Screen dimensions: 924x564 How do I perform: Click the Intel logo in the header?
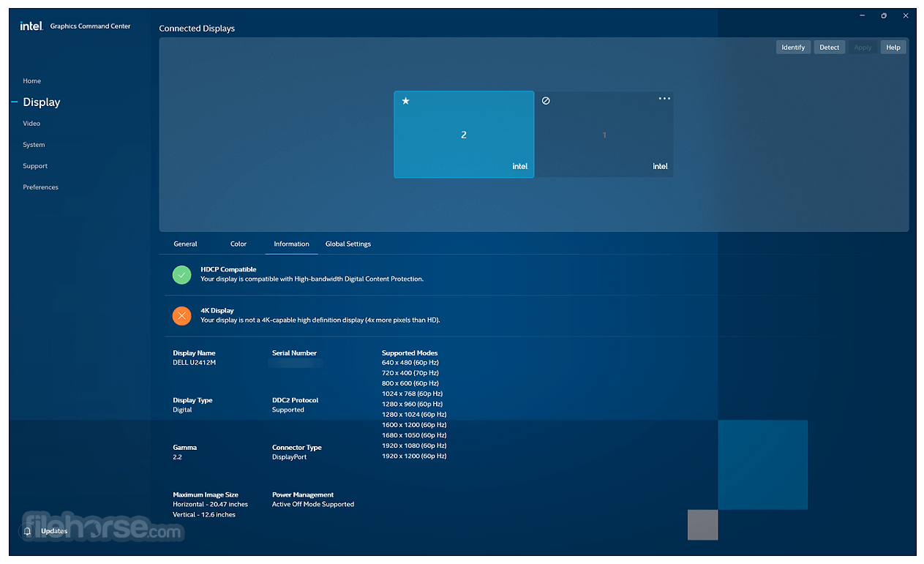pyautogui.click(x=31, y=26)
